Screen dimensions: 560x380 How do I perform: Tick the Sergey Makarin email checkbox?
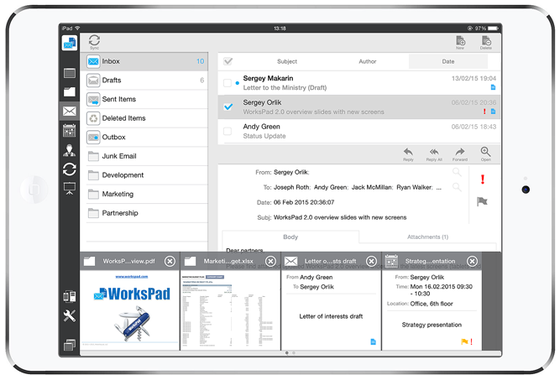227,83
